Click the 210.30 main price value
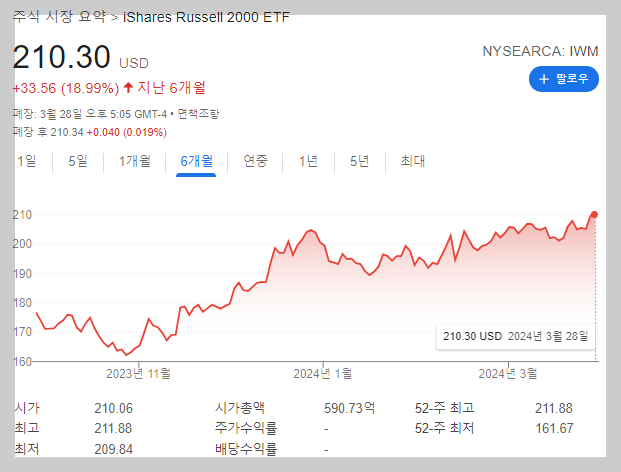Viewport: 621px width, 472px height. point(61,57)
